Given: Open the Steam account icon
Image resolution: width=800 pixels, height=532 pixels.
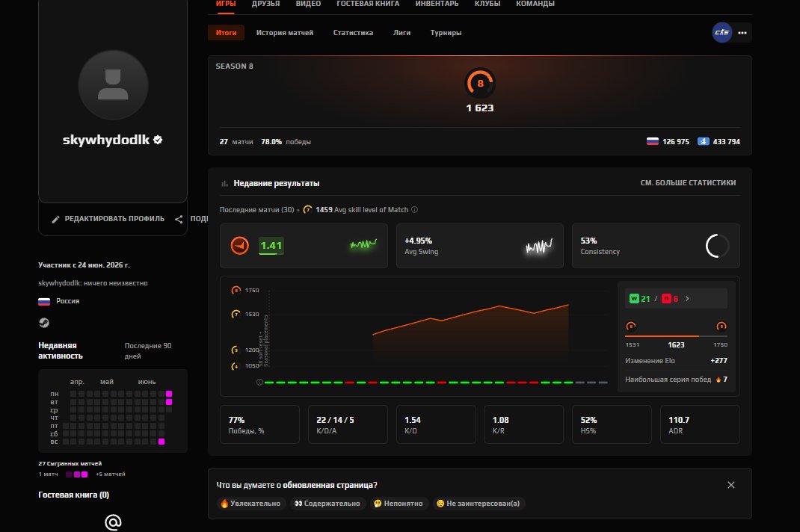Looking at the screenshot, I should click(44, 322).
